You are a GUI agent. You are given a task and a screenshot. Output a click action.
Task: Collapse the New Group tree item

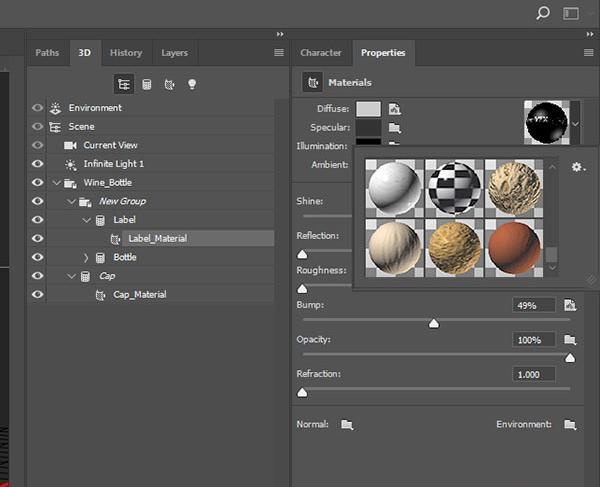[x=71, y=201]
